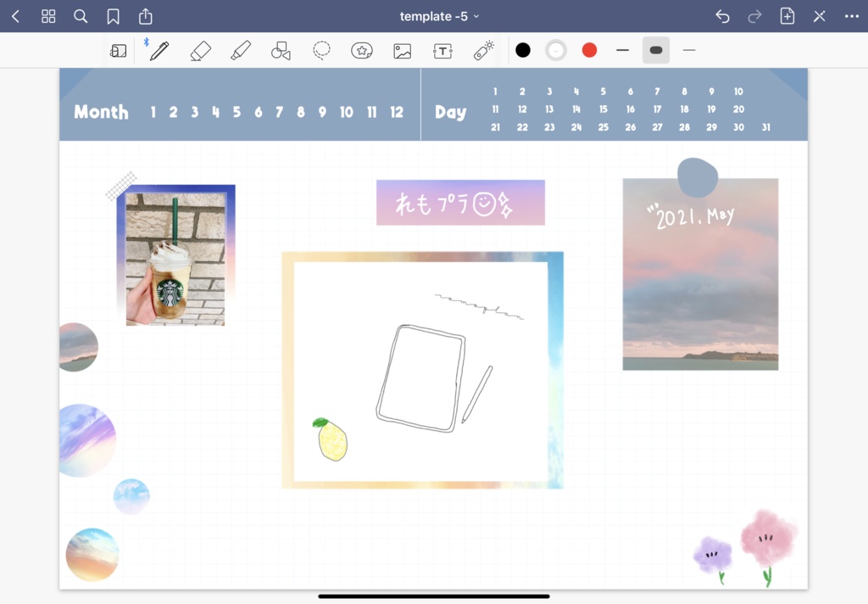Redo the last undone action

tap(754, 17)
